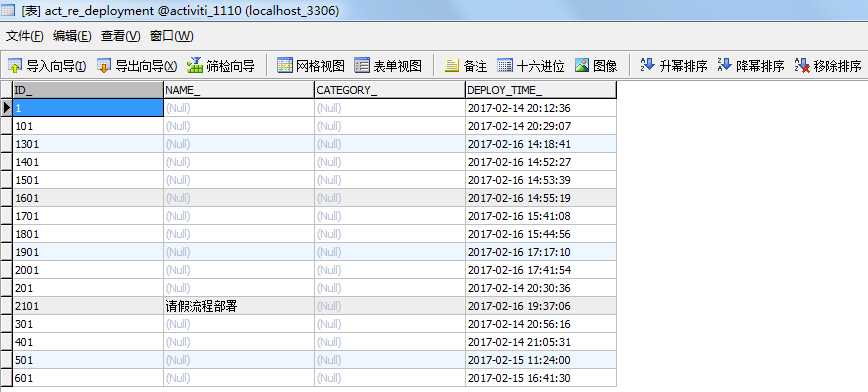Select ID cell 2101
This screenshot has height=392, width=868.
click(x=87, y=306)
